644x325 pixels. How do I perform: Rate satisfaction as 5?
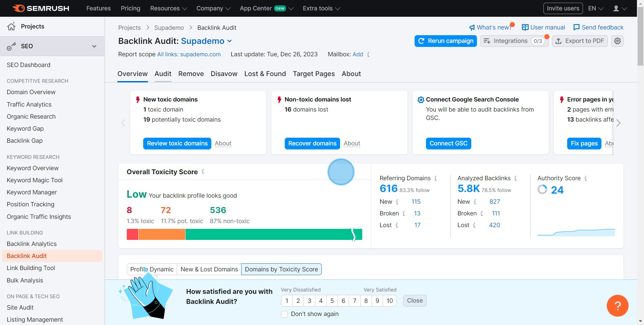point(332,301)
